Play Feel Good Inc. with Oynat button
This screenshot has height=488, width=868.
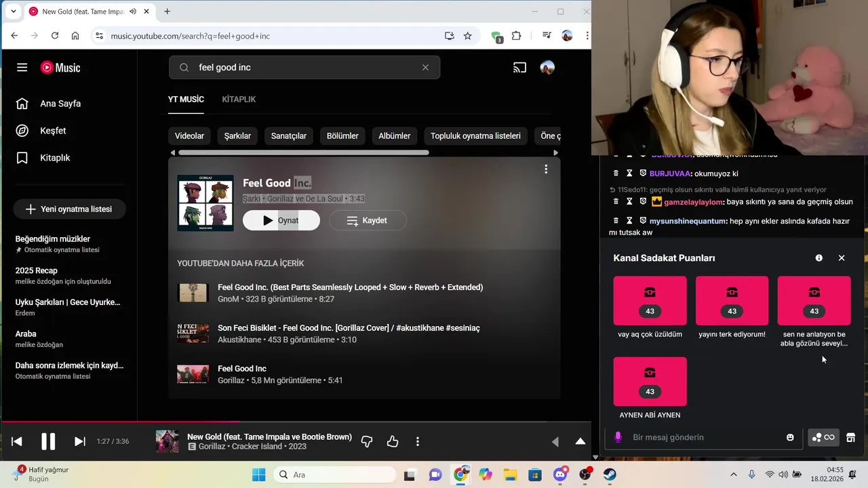click(x=281, y=220)
